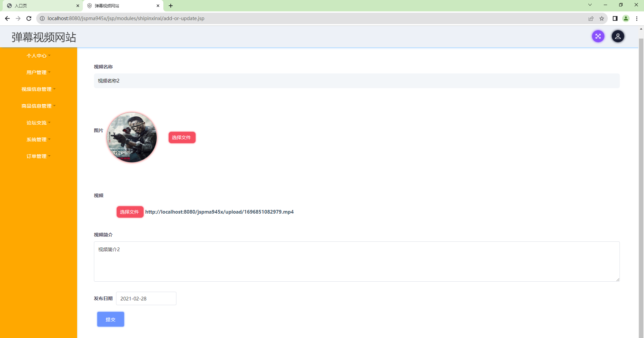Click the purple icon in the top navigation bar

click(598, 36)
